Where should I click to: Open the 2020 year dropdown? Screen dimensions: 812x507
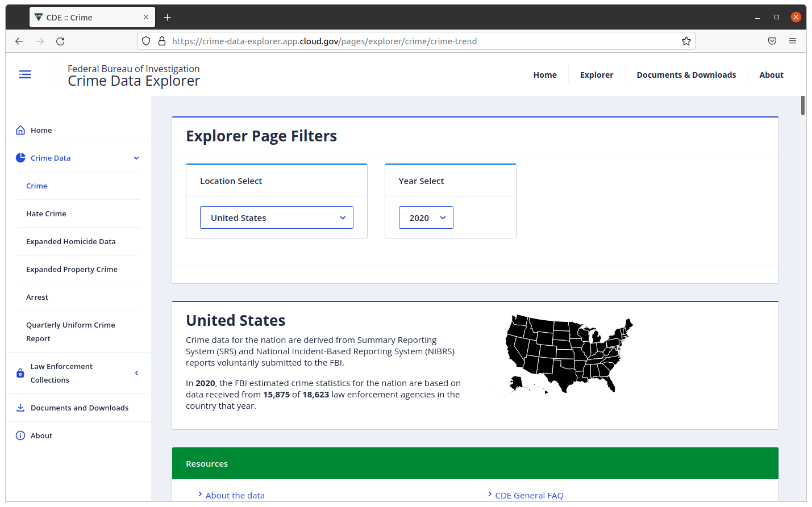426,217
